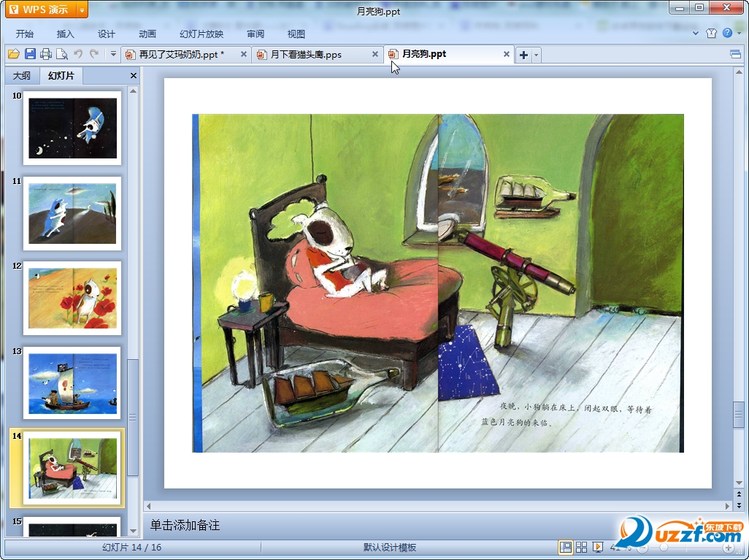
Task: Click horizontal scrollbar right arrow
Action: click(728, 506)
